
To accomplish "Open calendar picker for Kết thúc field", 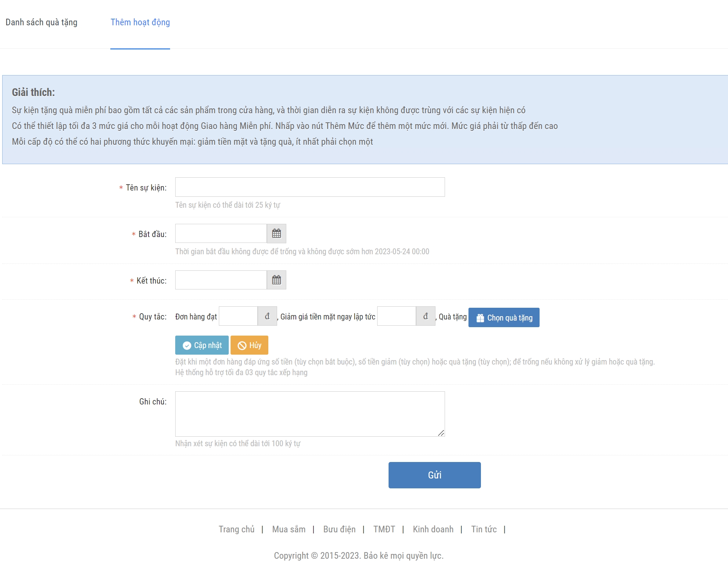I will coord(276,280).
